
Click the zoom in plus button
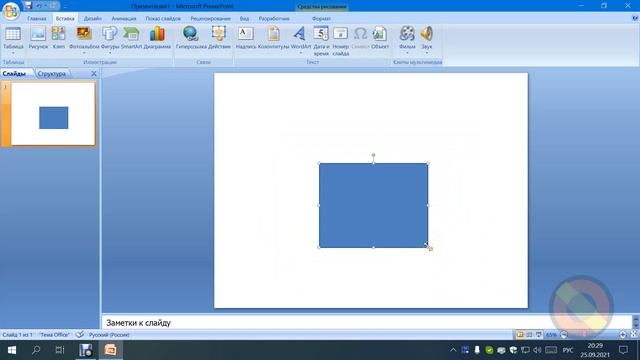point(623,335)
